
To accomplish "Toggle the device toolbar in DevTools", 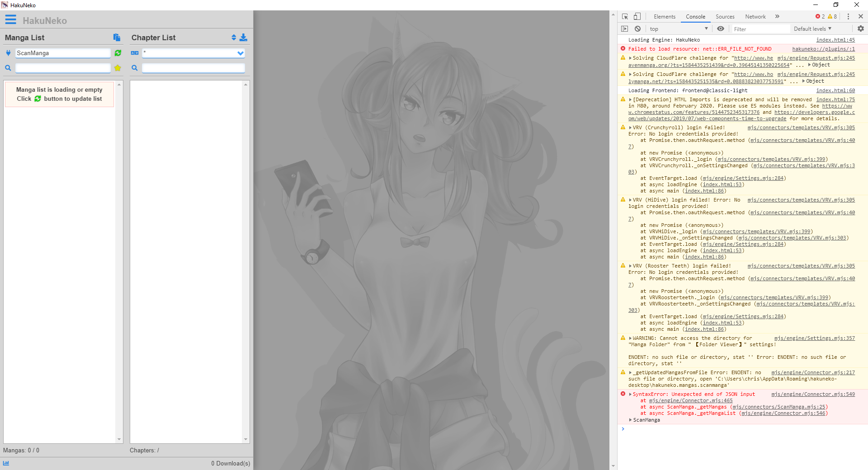I will click(637, 16).
